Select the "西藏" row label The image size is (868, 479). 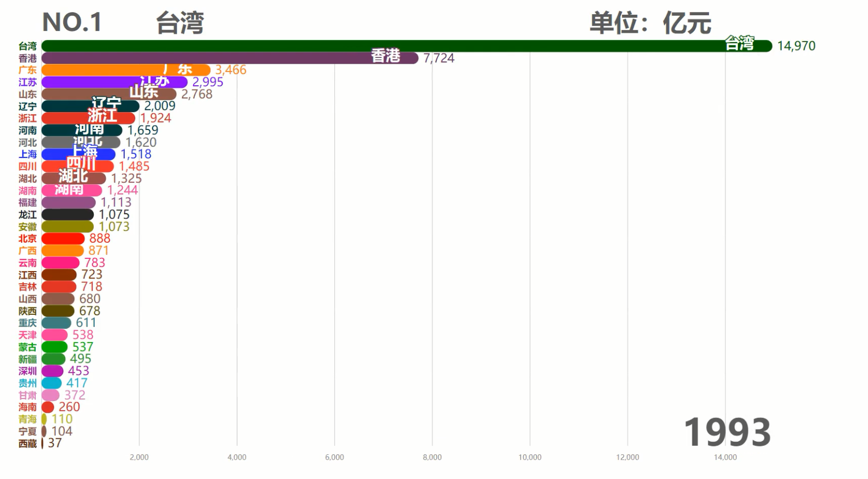[28, 444]
